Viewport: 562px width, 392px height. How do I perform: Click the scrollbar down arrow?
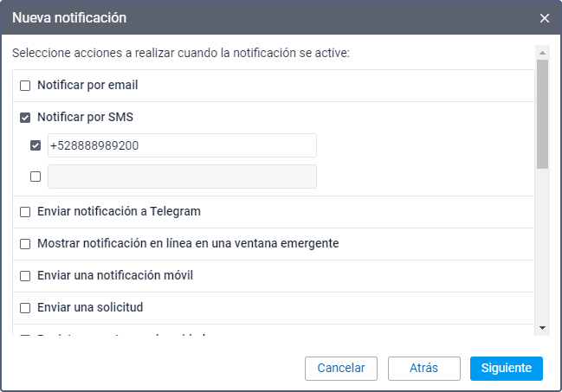click(542, 328)
